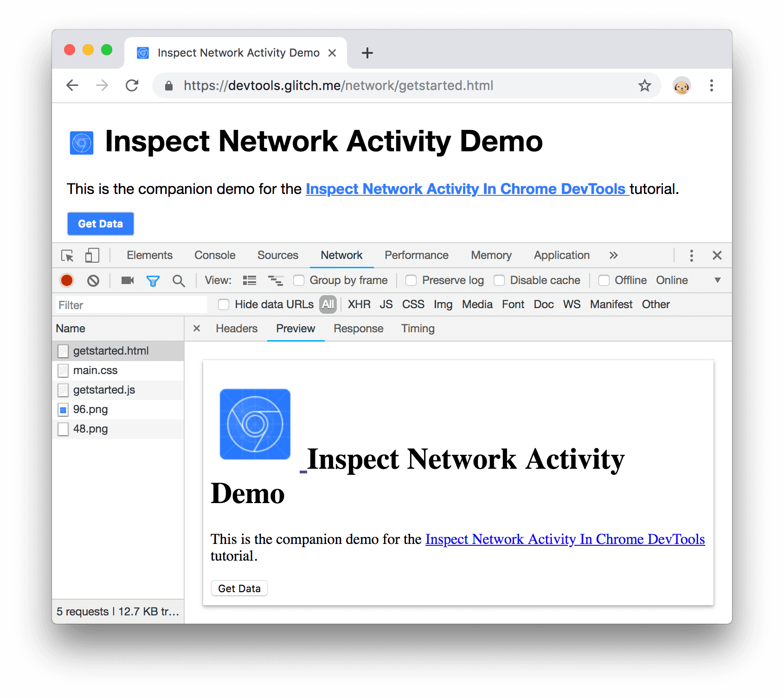Click the blue DevTools logo on the page
The width and height of the screenshot is (784, 698).
tap(82, 142)
